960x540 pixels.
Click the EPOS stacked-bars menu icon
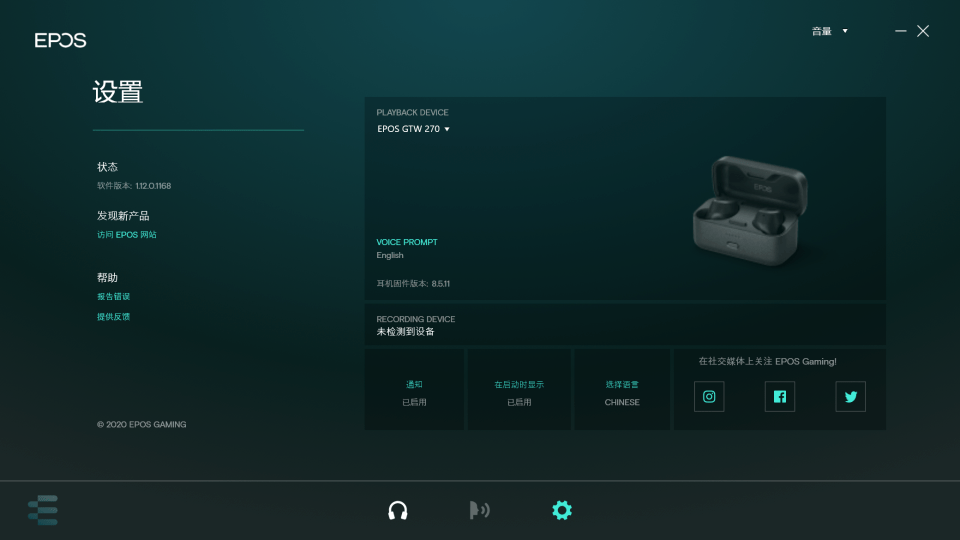(x=43, y=510)
